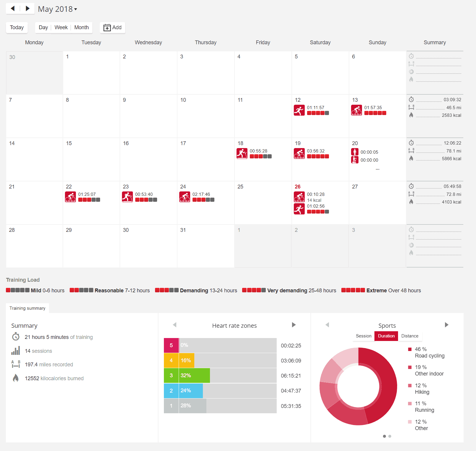
Task: Open the Training summary tab
Action: pyautogui.click(x=27, y=308)
